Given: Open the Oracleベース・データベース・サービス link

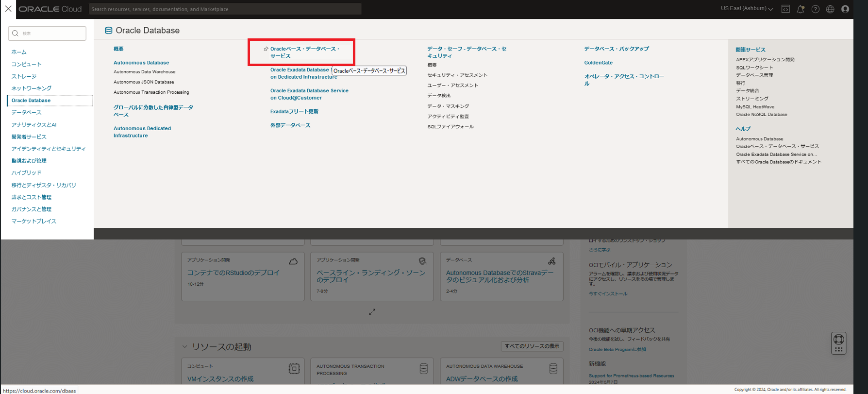Looking at the screenshot, I should point(305,52).
